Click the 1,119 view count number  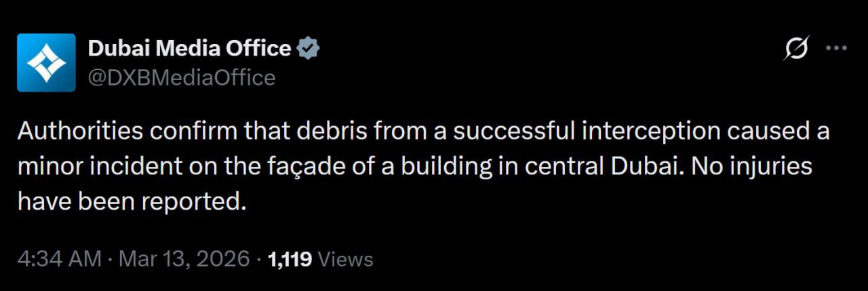290,259
